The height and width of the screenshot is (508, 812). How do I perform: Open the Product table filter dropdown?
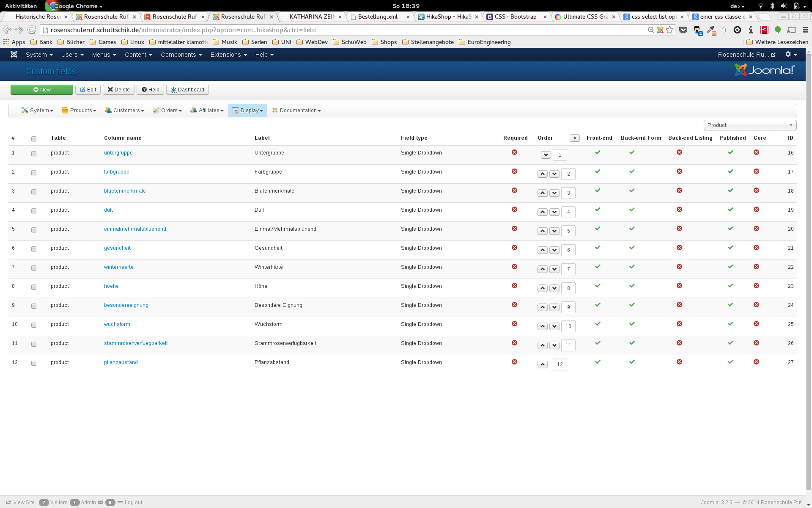coord(750,125)
